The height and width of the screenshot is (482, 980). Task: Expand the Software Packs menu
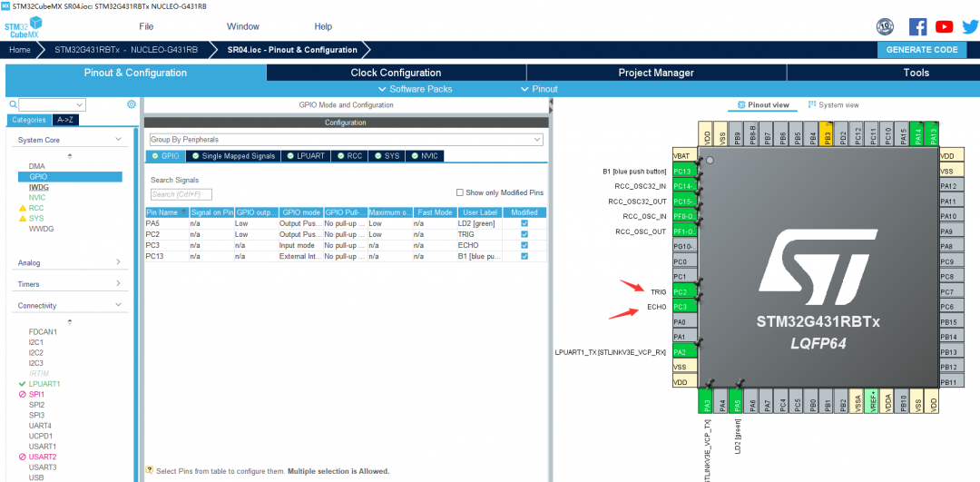tap(416, 89)
